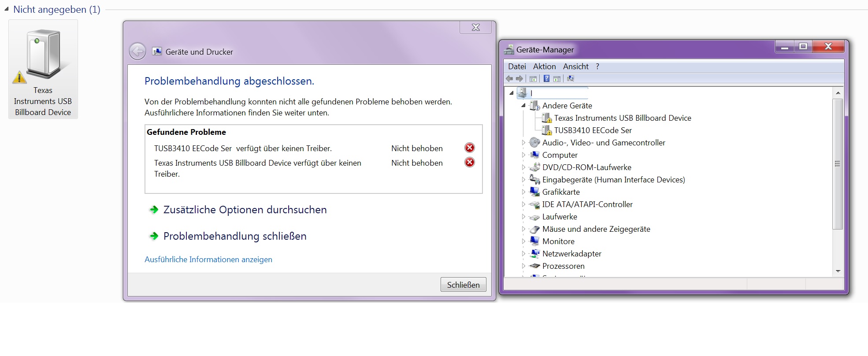Expand the Computer node
This screenshot has width=868, height=356.
tap(523, 155)
